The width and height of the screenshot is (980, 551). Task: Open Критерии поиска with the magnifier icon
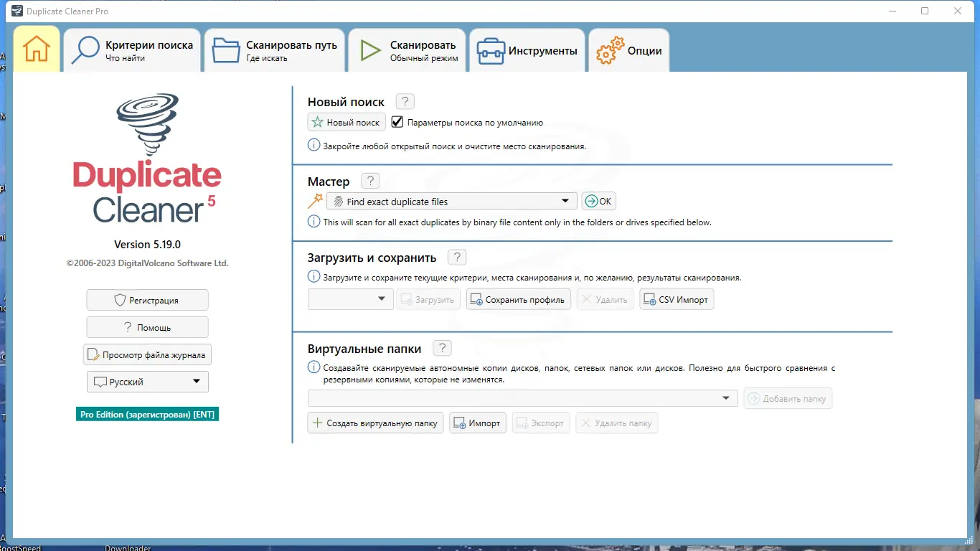84,50
